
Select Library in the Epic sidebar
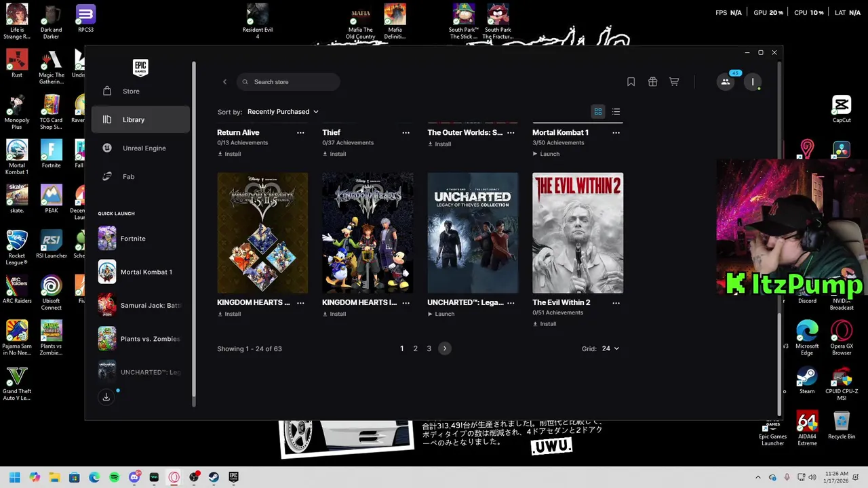140,119
